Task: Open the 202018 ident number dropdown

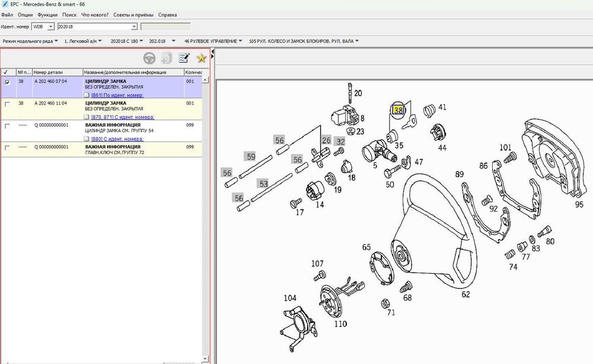Action: pyautogui.click(x=134, y=27)
